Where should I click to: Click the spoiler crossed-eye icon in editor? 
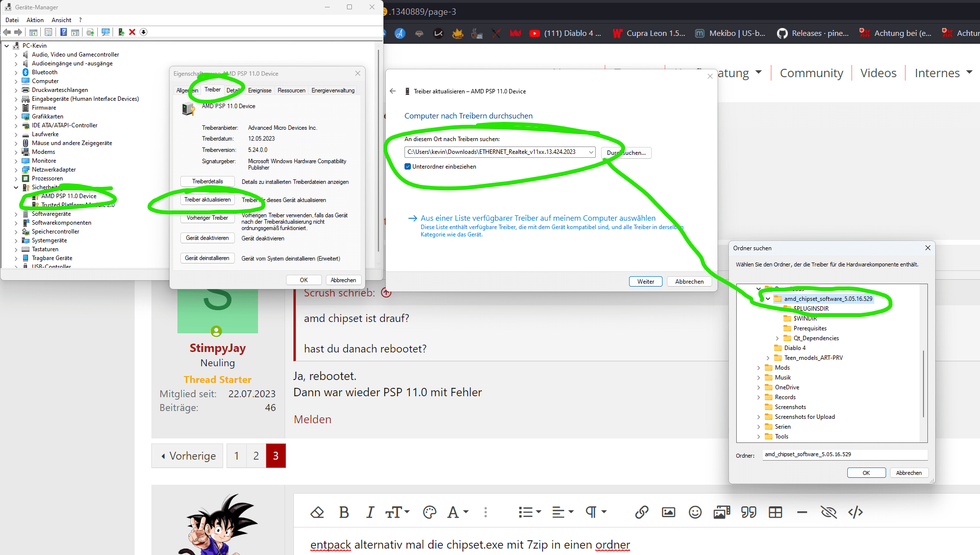tap(829, 512)
